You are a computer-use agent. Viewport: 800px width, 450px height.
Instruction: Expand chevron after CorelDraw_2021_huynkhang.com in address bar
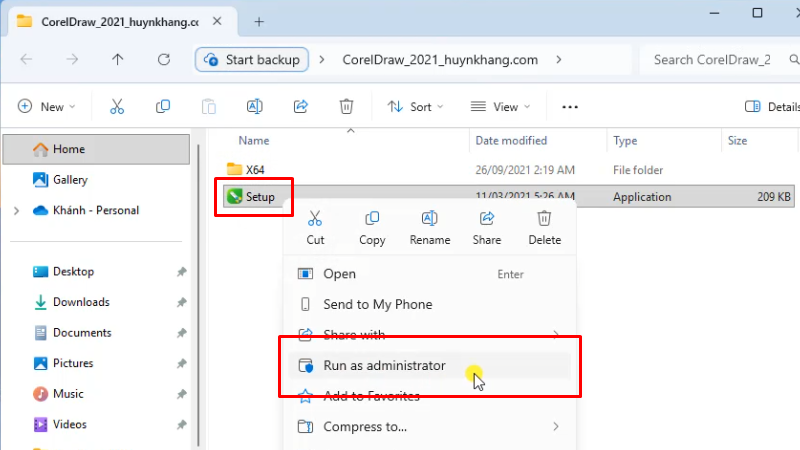[559, 60]
